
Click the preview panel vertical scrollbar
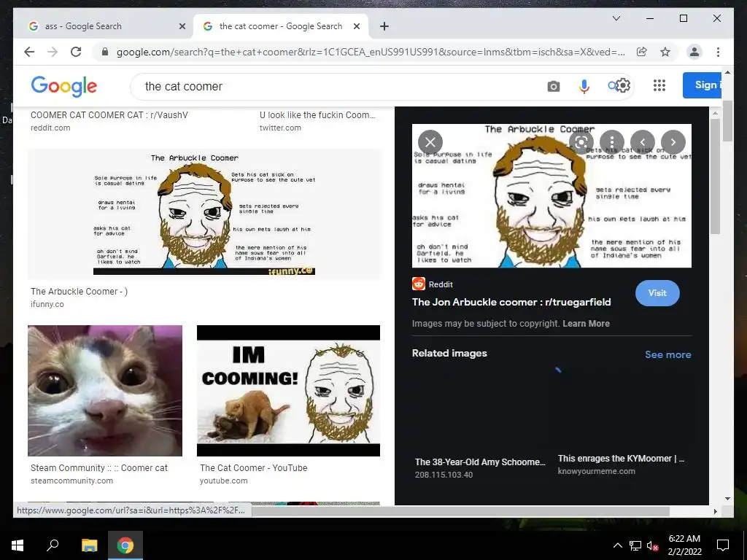click(715, 176)
